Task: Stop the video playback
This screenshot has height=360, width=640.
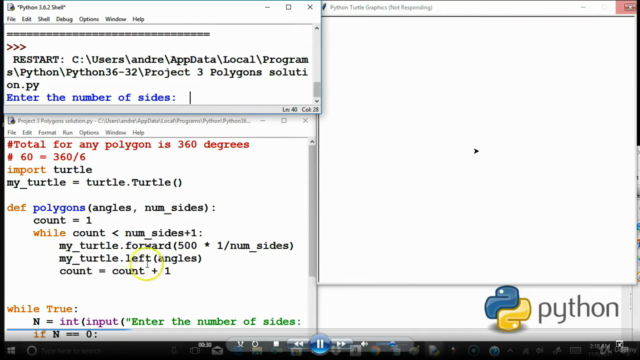Action: coord(276,344)
